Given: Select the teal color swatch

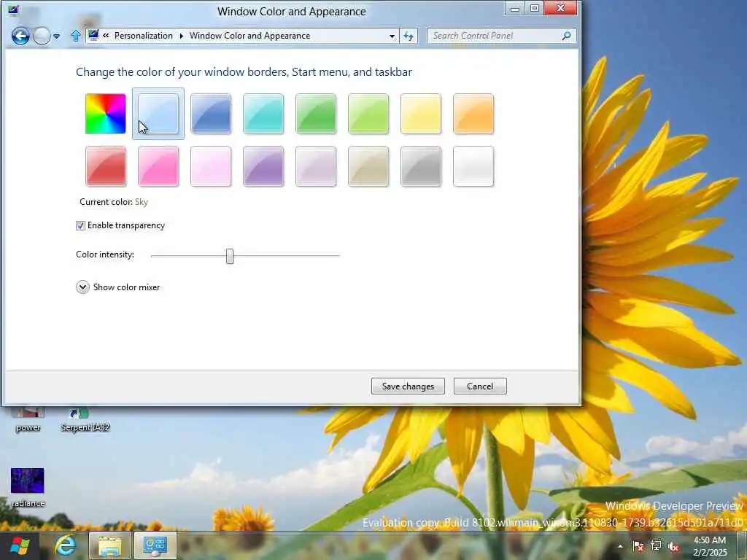Looking at the screenshot, I should coord(263,114).
